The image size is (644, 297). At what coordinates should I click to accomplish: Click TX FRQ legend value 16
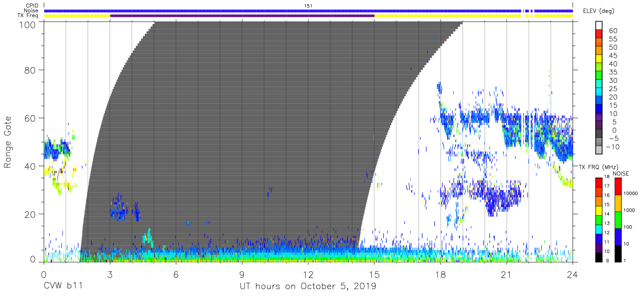coord(608,195)
